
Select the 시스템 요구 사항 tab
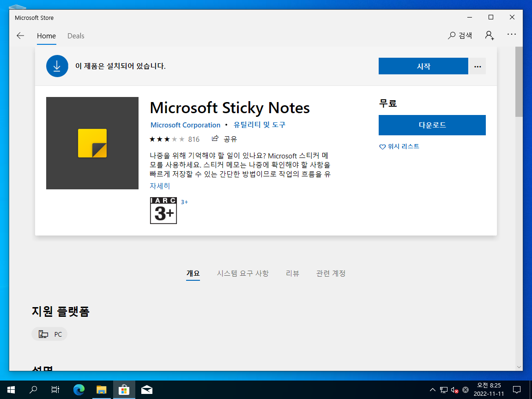(243, 273)
